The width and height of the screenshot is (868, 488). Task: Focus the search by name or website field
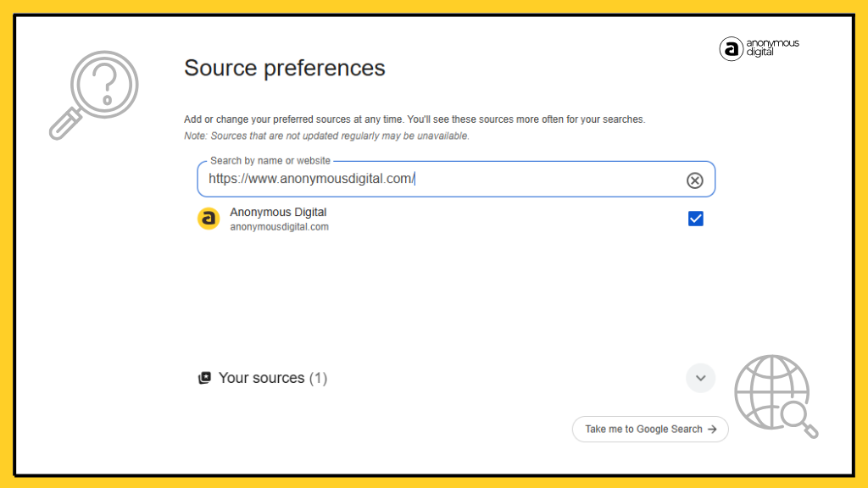point(441,180)
